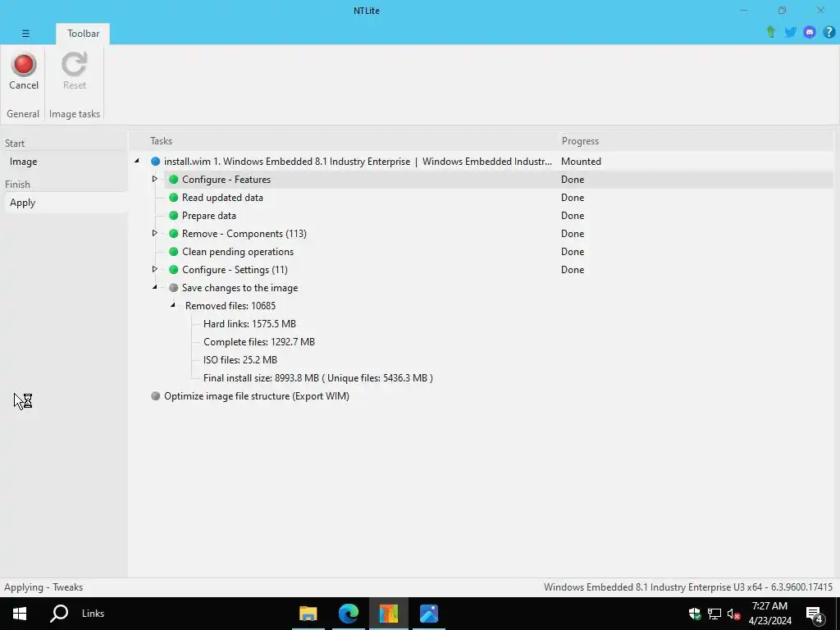Select the Configure - Features row
The width and height of the screenshot is (840, 630).
[498, 180]
